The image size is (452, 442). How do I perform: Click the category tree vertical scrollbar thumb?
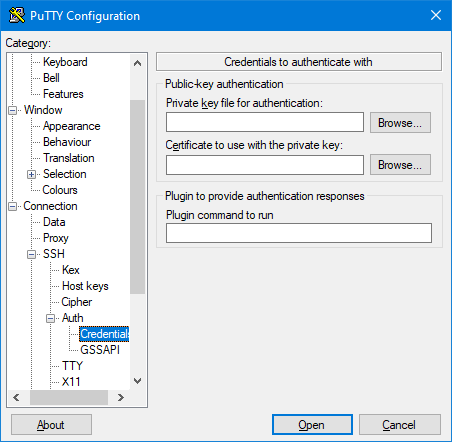(x=137, y=197)
